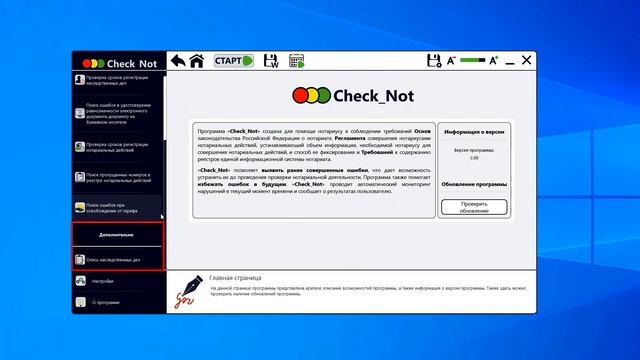
Task: Open Поиск ошибок в удостоверении равнозначности
Action: [x=117, y=113]
